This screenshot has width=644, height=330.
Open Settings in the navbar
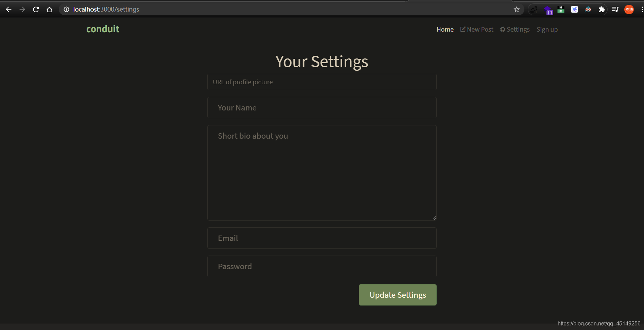click(515, 30)
